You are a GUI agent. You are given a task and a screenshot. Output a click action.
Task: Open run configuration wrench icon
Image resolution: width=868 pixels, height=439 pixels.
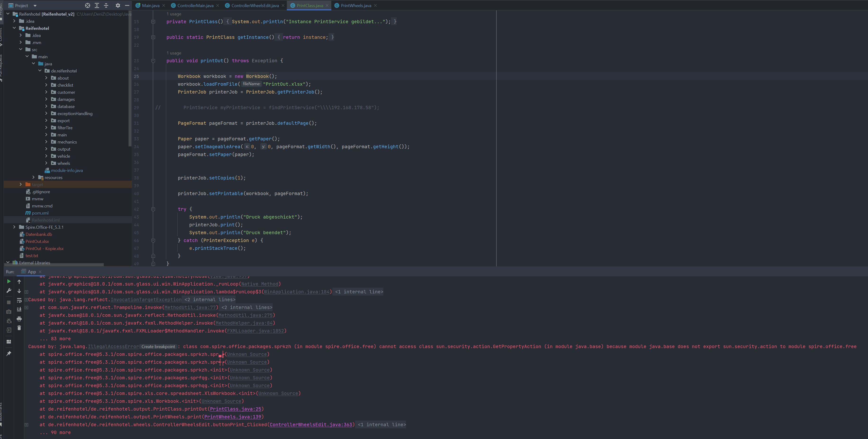pyautogui.click(x=9, y=291)
